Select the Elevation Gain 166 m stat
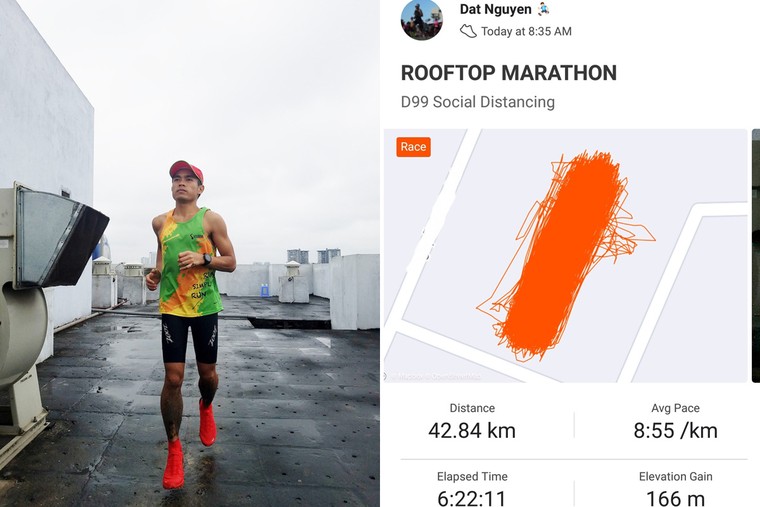Viewport: 760px width, 507px height. coord(675,489)
